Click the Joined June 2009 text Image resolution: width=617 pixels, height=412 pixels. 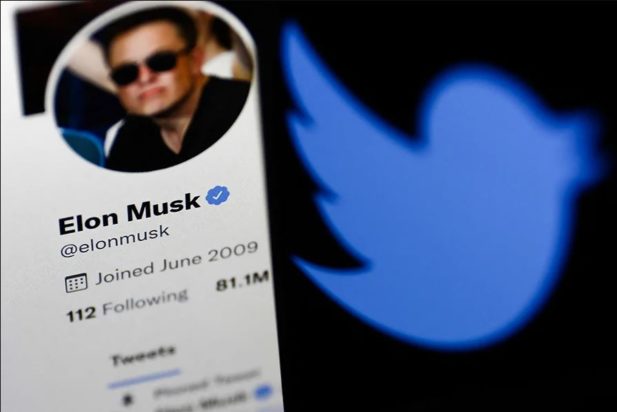click(177, 262)
